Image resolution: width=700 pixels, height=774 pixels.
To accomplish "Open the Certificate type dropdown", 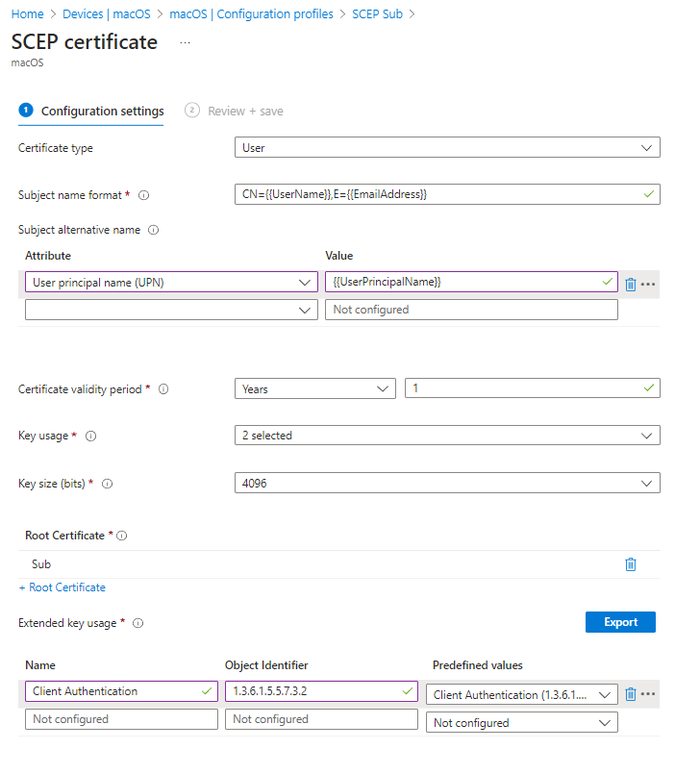I will pyautogui.click(x=447, y=147).
